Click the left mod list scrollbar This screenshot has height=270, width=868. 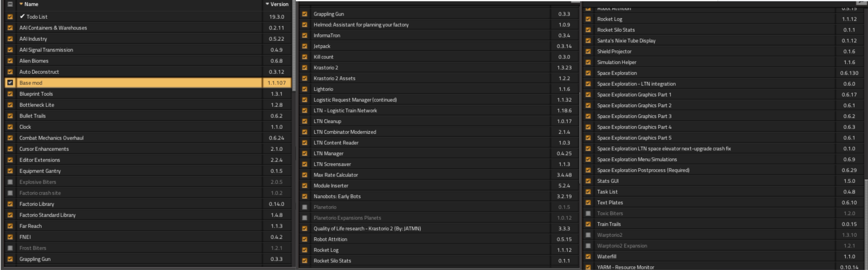coord(294,45)
